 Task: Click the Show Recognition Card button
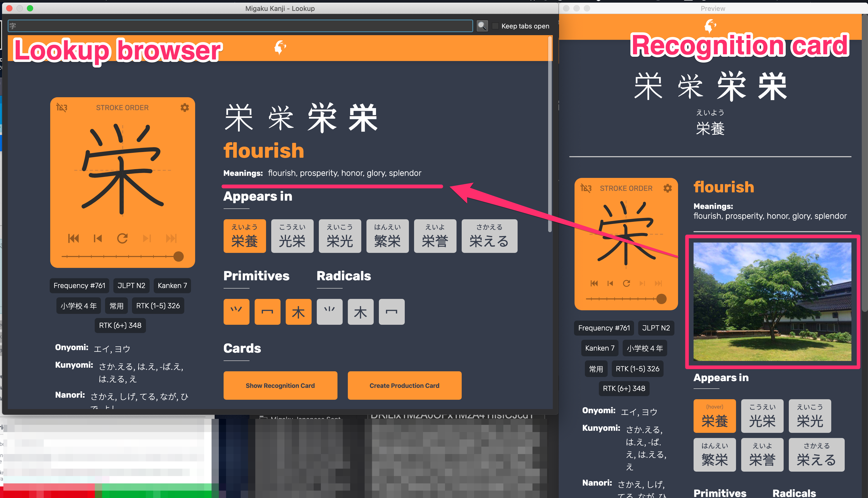pyautogui.click(x=280, y=386)
